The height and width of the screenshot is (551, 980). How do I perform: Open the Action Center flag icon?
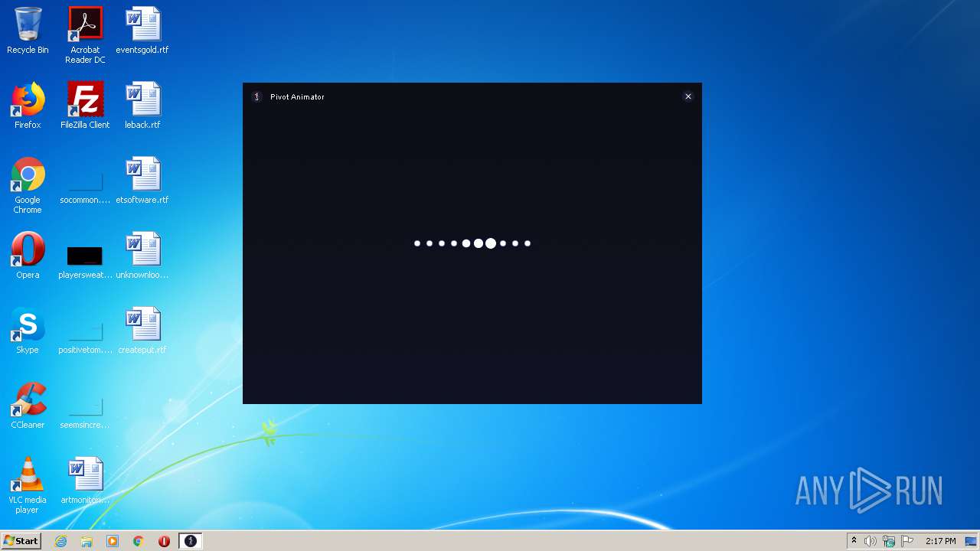click(x=907, y=541)
